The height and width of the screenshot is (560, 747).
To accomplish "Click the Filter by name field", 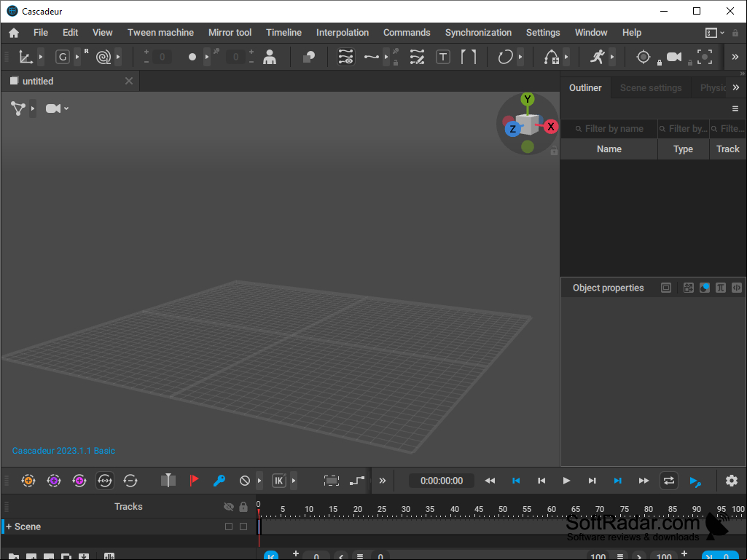I will [x=609, y=129].
